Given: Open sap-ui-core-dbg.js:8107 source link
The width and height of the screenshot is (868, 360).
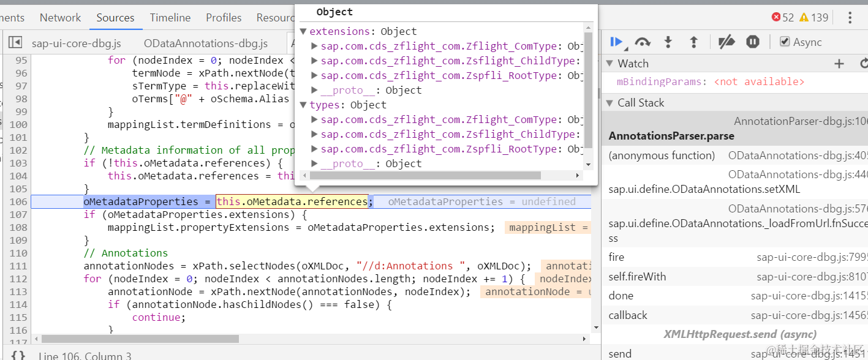Looking at the screenshot, I should [812, 277].
